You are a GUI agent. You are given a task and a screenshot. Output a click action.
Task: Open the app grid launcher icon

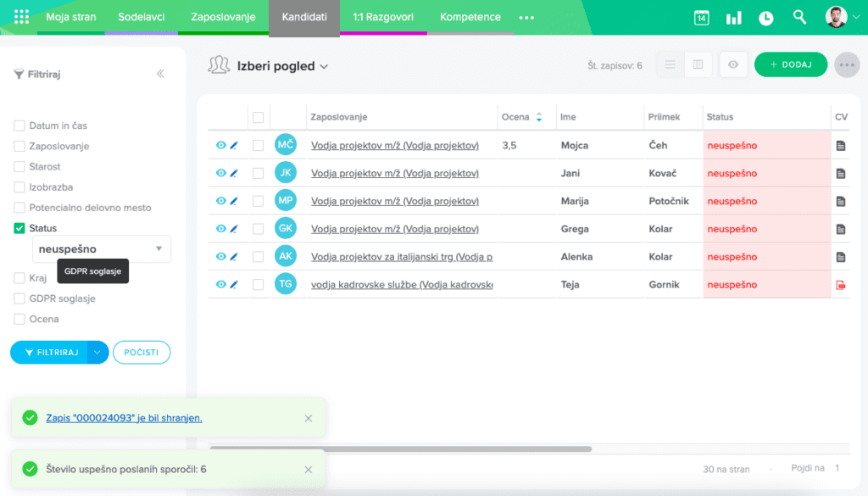pos(21,17)
